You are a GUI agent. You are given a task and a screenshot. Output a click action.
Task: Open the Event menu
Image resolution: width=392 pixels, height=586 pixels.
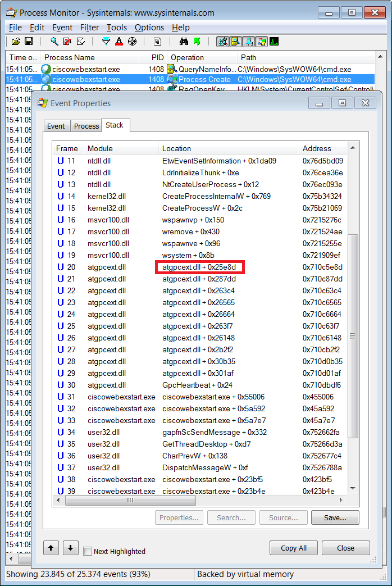[62, 28]
